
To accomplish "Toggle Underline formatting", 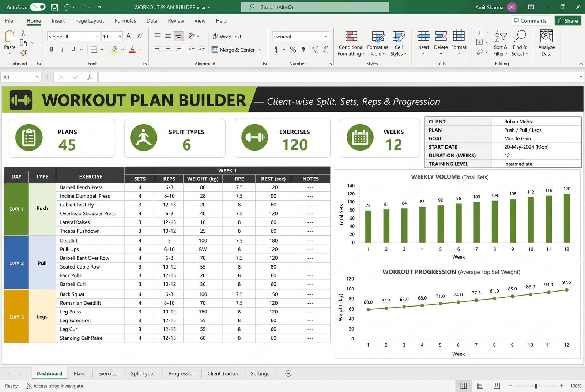I will (x=73, y=49).
